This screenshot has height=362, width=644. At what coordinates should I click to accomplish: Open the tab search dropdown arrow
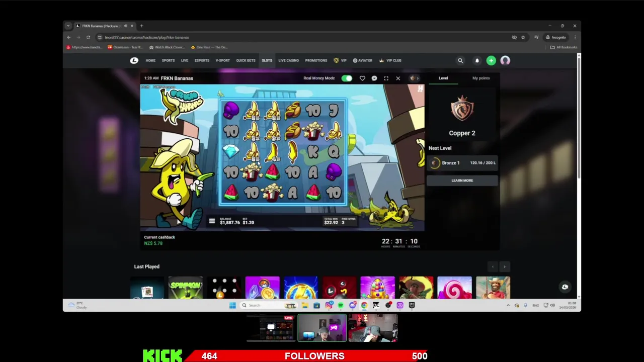point(68,26)
